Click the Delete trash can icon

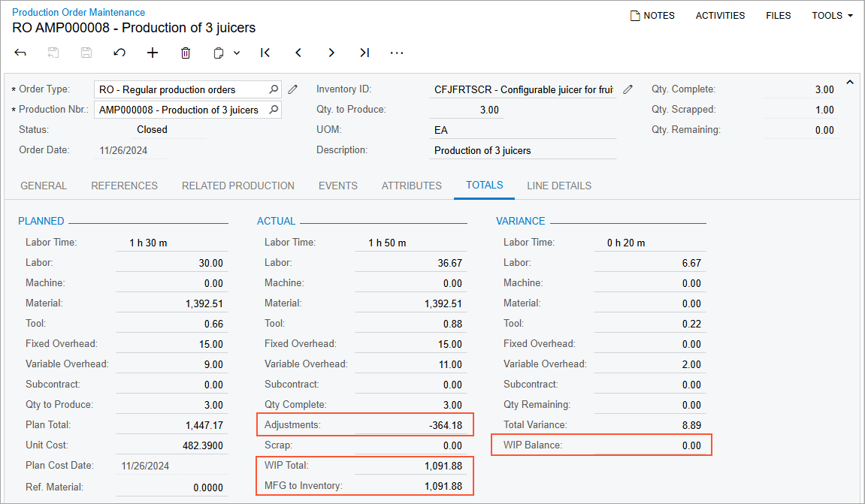click(186, 53)
